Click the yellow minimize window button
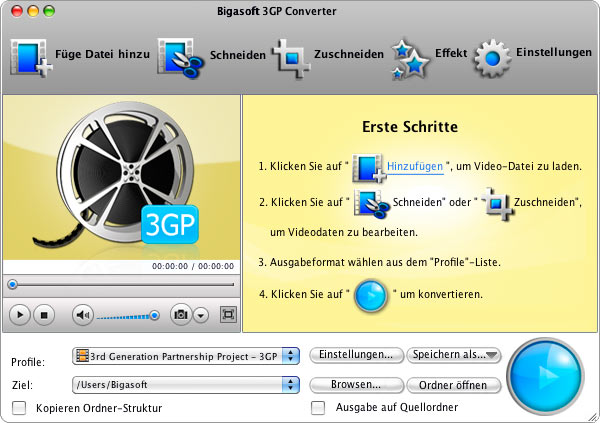Image resolution: width=600 pixels, height=423 pixels. 33,11
